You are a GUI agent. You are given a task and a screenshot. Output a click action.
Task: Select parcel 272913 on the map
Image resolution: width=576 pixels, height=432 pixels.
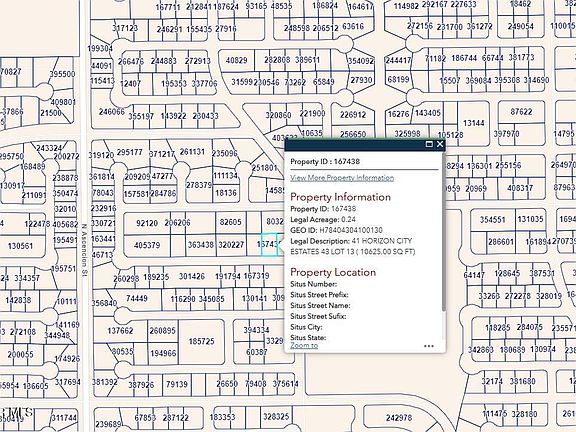pyautogui.click(x=198, y=61)
